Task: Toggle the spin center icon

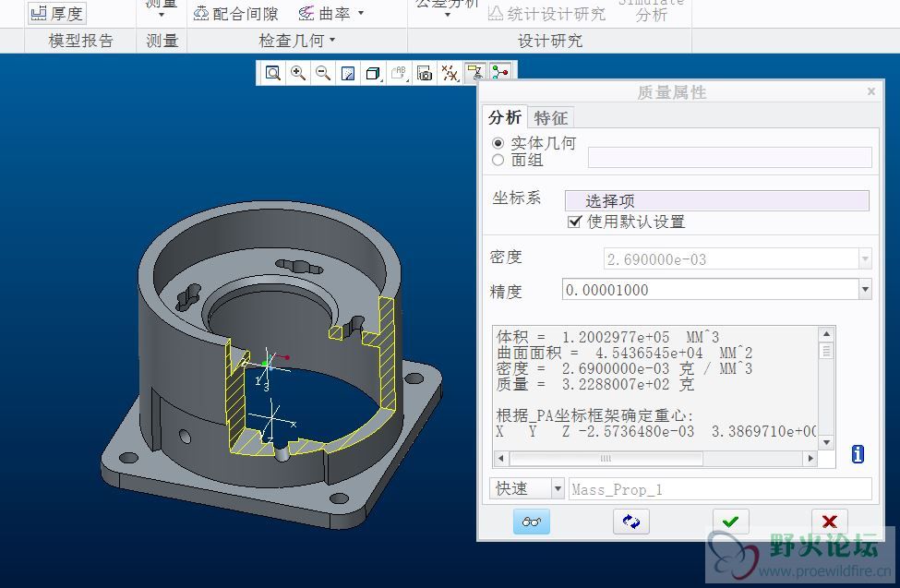Action: coord(500,72)
